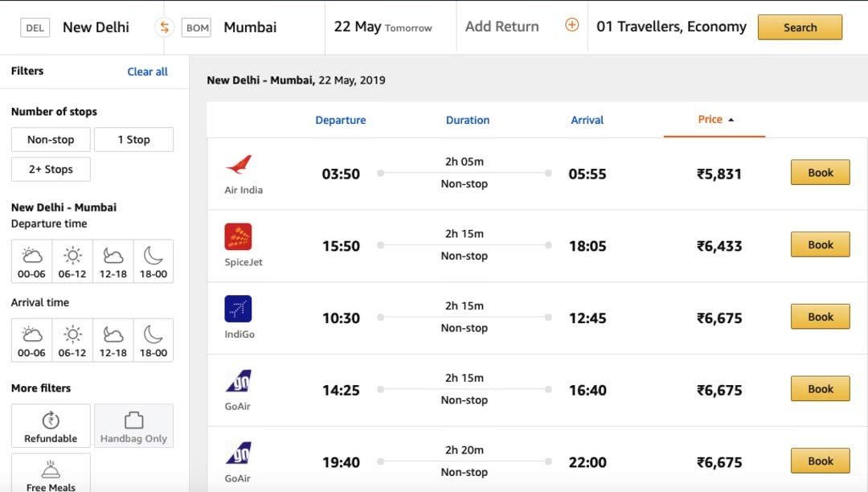Sort flights by Departure column
The image size is (868, 492).
(341, 120)
